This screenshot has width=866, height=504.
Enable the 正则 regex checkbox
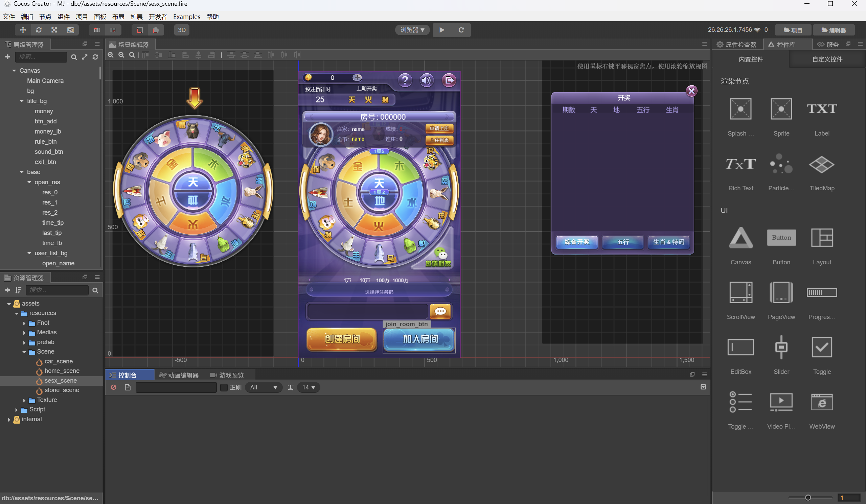click(224, 387)
